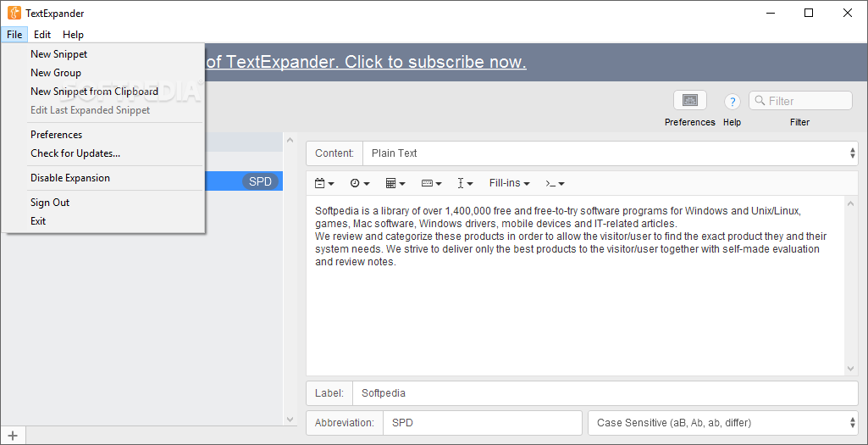
Task: Click snippet list scrollbar down arrow
Action: pos(290,419)
